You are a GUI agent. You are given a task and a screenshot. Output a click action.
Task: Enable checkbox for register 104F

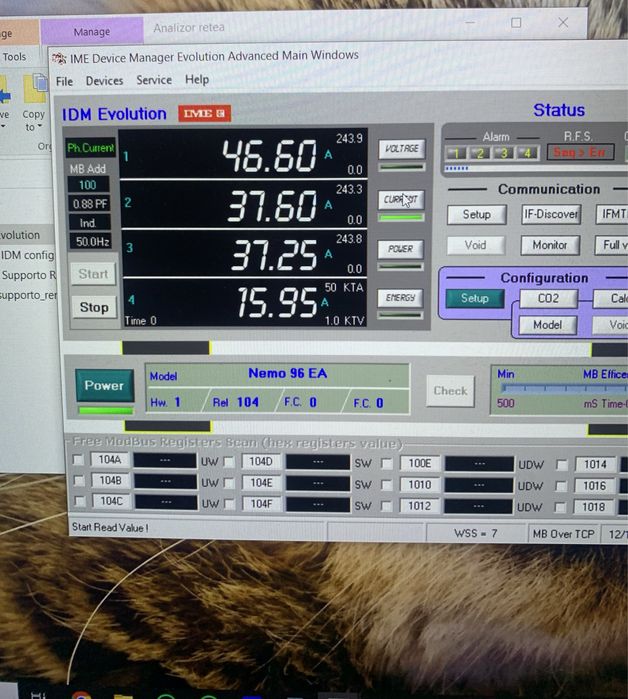coord(230,504)
